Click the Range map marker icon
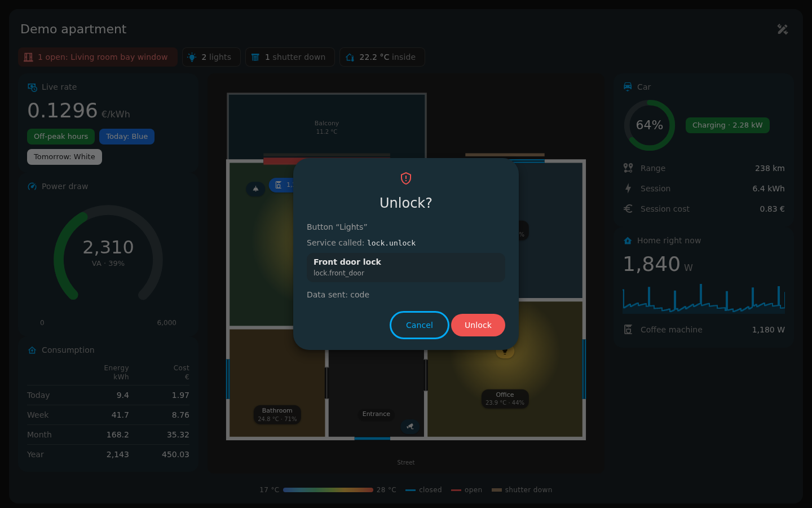Viewport: 812px width, 508px height. [x=628, y=168]
